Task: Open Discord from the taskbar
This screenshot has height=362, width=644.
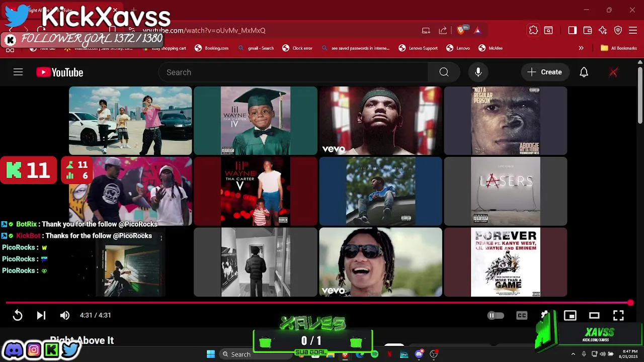Action: coord(419,354)
